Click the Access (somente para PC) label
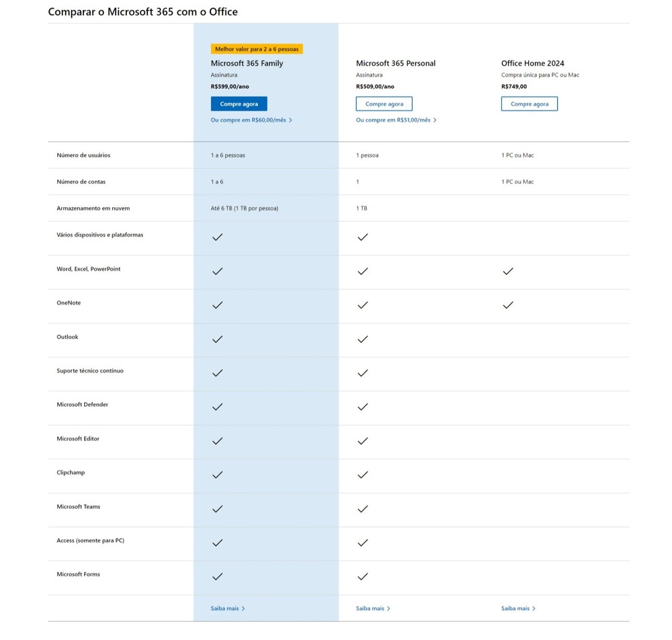This screenshot has width=672, height=640. tap(91, 541)
